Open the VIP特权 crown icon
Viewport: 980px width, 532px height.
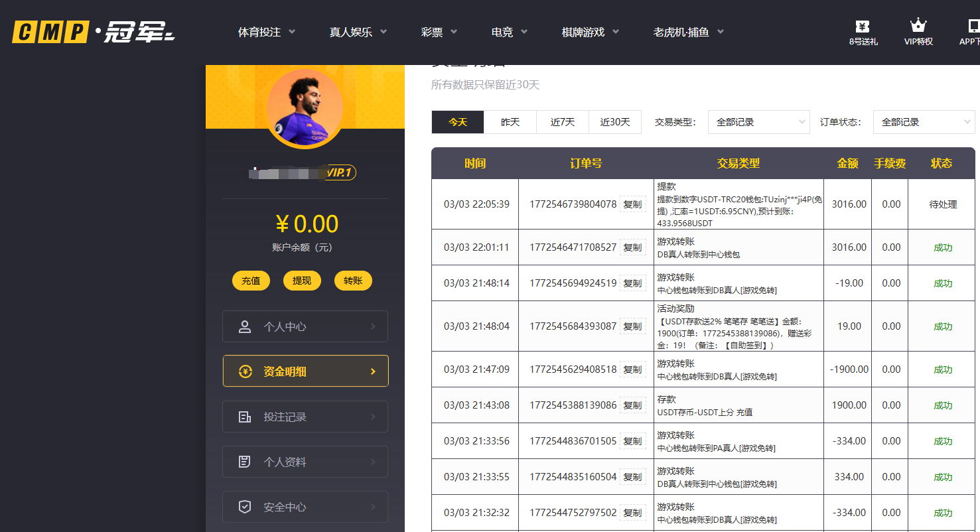tap(918, 27)
